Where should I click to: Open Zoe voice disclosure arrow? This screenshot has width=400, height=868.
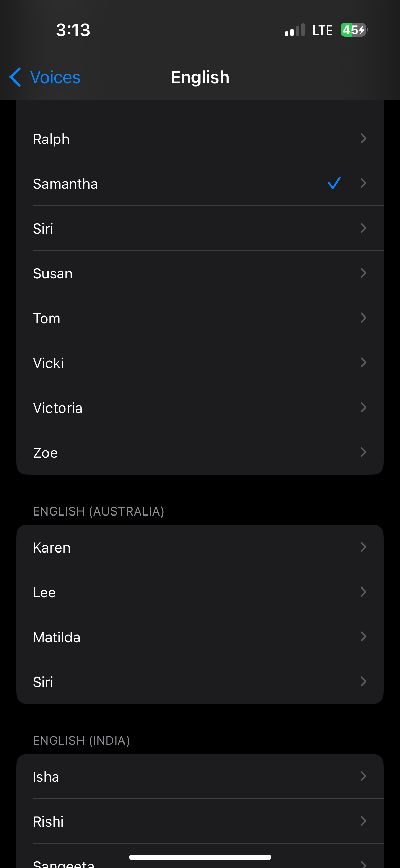click(363, 452)
